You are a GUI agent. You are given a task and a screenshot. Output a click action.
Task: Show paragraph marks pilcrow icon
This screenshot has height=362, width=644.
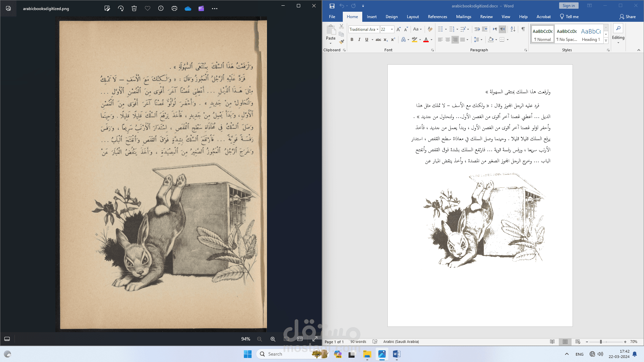(523, 29)
